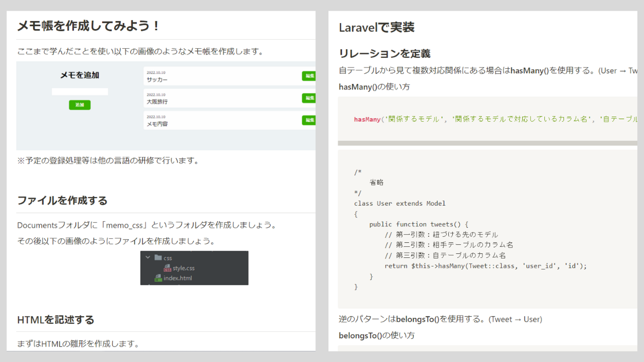Screen dimensions: 644x362
Task: Click the リレーションを定義 heading
Action: pyautogui.click(x=385, y=54)
